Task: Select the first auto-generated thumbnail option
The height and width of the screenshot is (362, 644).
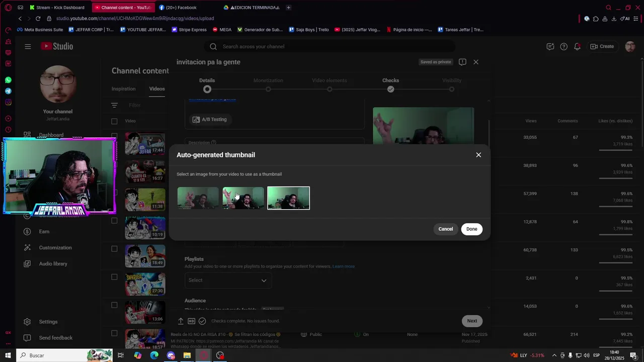Action: 198,198
